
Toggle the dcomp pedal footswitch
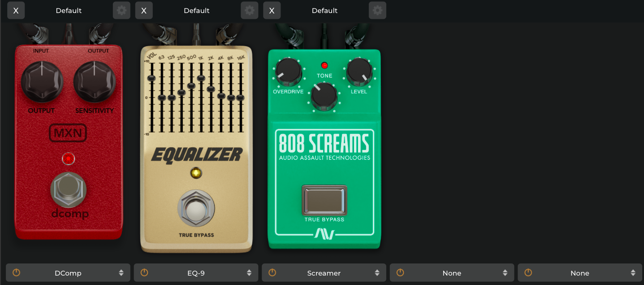(68, 190)
